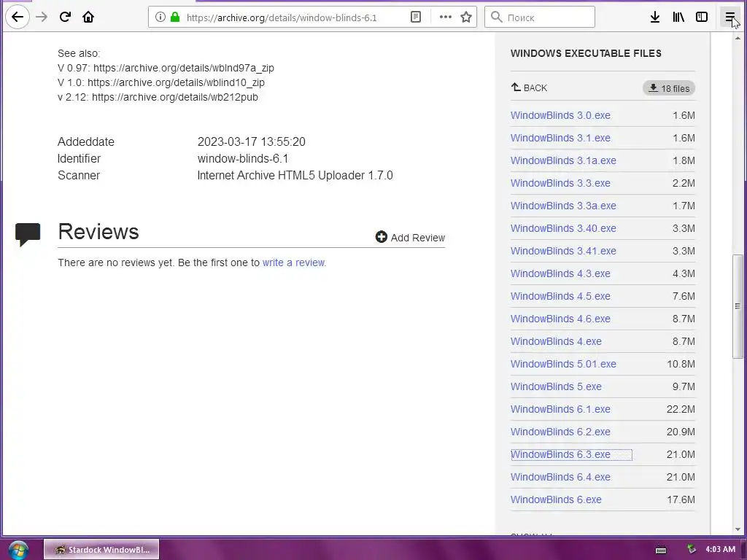The image size is (747, 560).
Task: Follow the write a review link
Action: (293, 262)
